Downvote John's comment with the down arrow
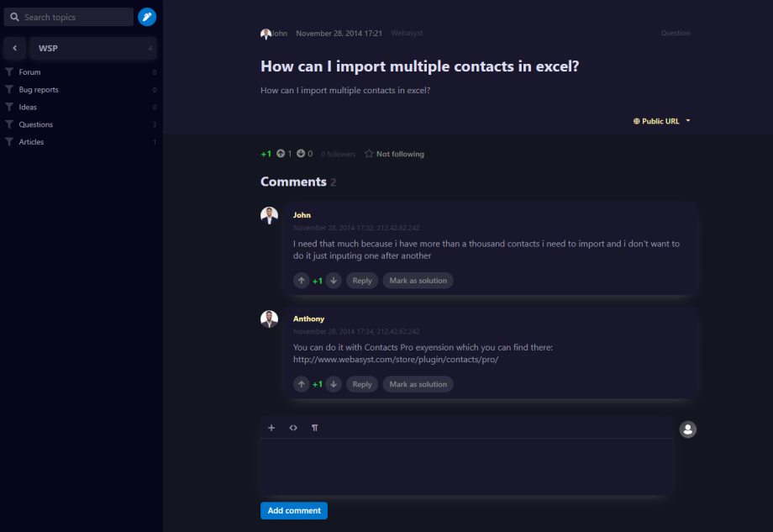 pos(334,281)
